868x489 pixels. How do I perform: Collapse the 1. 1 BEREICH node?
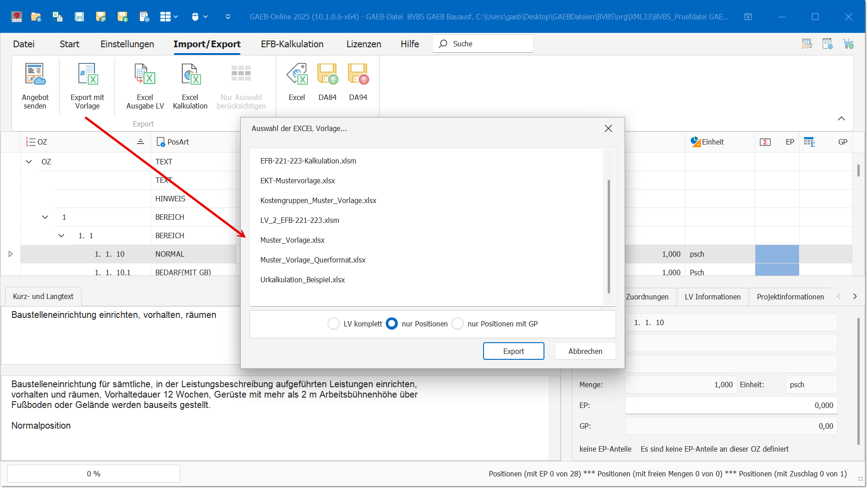61,235
